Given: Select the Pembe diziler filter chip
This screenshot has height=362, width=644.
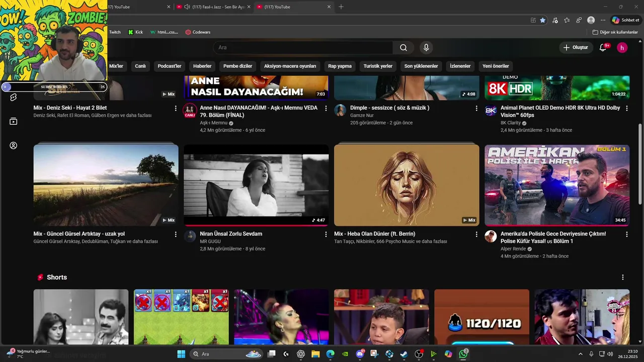Looking at the screenshot, I should click(238, 66).
